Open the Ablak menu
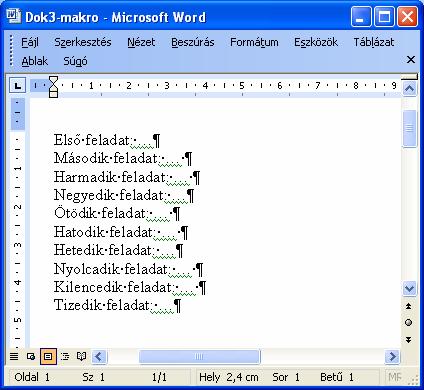 point(34,61)
